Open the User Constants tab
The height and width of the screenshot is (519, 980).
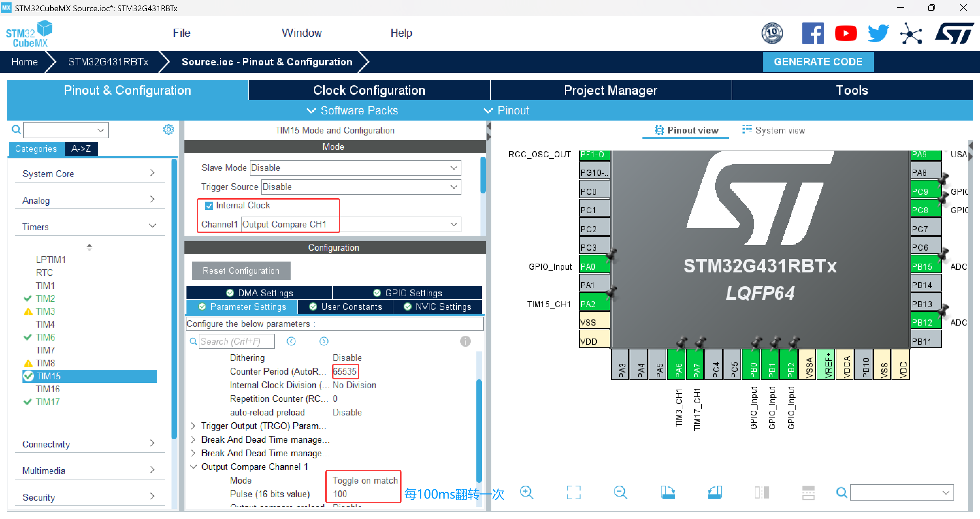tap(345, 307)
